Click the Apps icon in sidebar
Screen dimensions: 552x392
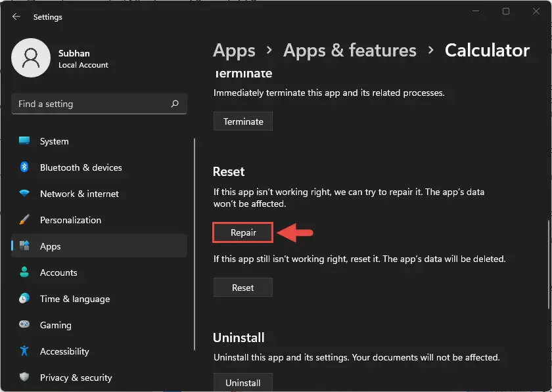click(24, 246)
